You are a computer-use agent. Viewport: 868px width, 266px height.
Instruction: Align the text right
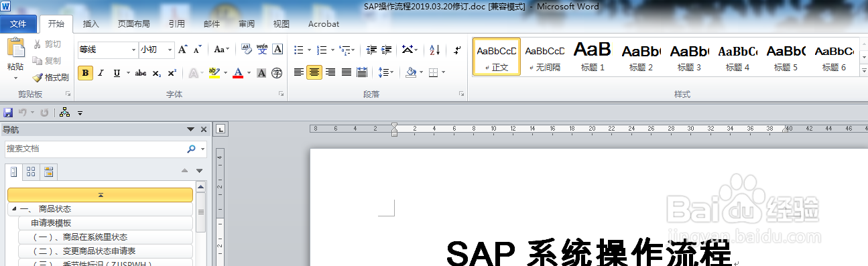[x=330, y=72]
